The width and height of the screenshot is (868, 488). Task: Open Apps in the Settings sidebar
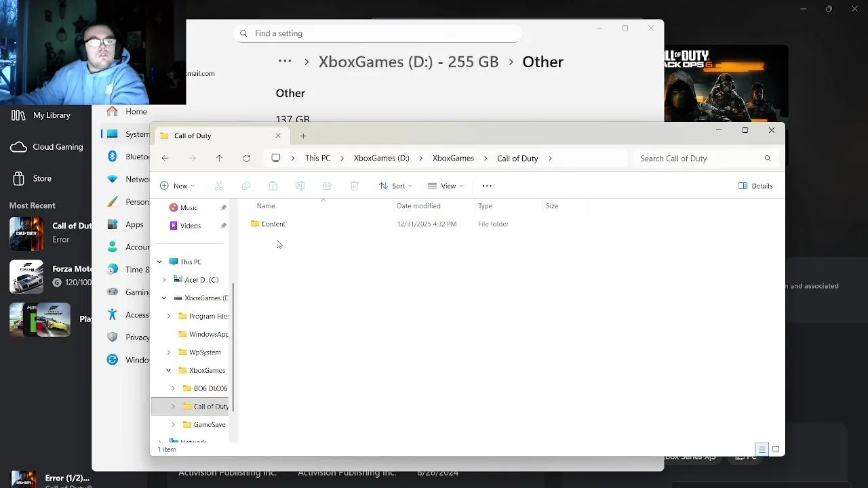click(x=126, y=225)
